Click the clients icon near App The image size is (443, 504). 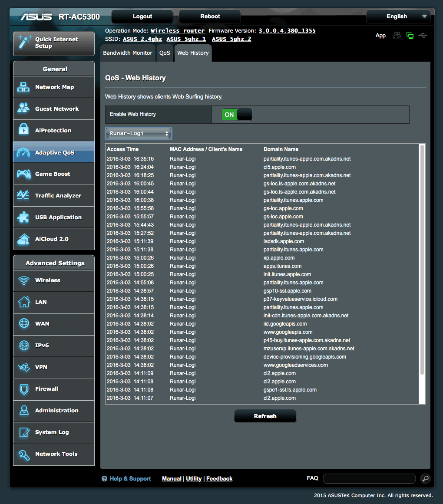click(397, 35)
